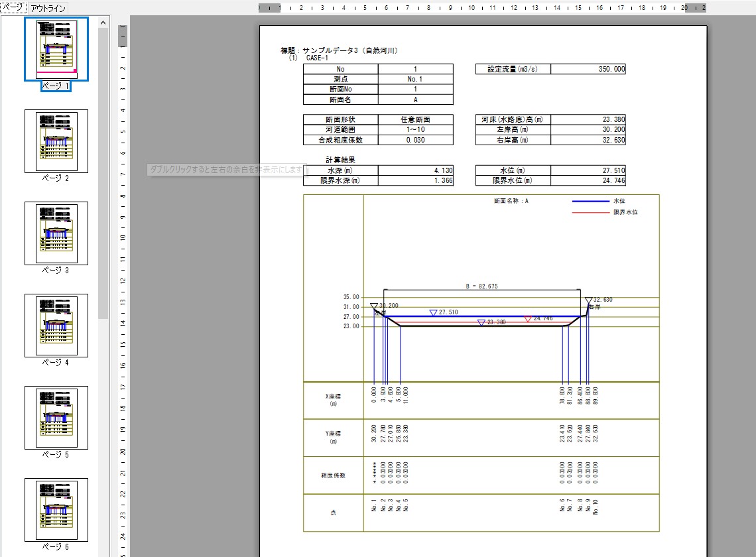756x557 pixels.
Task: Click the 粗度係数 row header in chart
Action: [x=333, y=475]
